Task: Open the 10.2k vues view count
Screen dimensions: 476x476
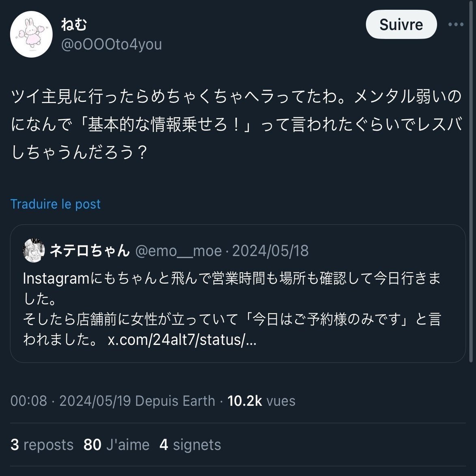Action: (x=261, y=401)
